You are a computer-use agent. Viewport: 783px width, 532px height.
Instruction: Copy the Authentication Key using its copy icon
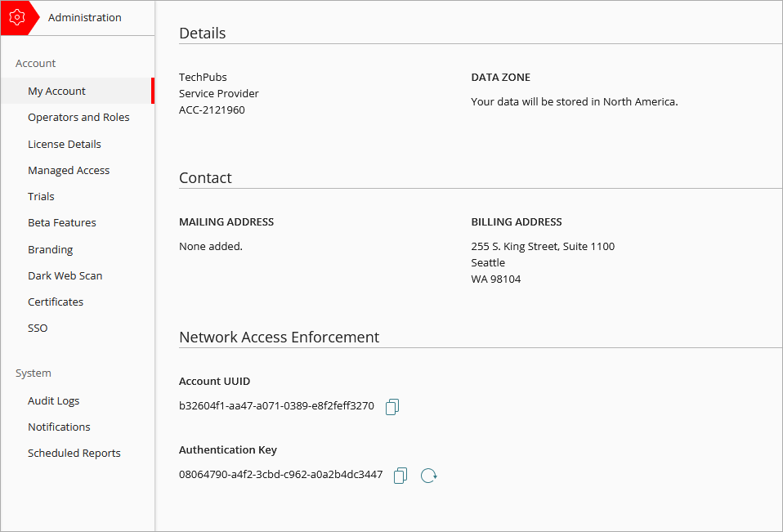point(400,475)
